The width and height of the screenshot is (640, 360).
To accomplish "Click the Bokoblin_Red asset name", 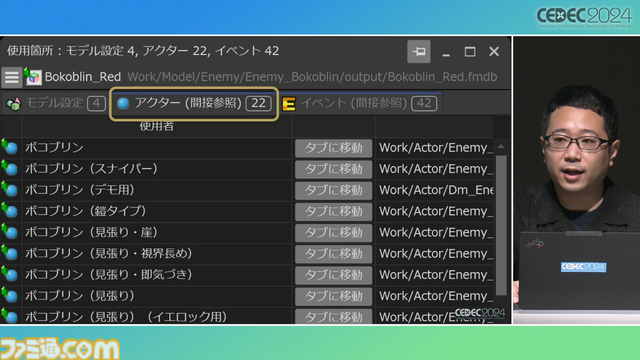I will point(83,77).
